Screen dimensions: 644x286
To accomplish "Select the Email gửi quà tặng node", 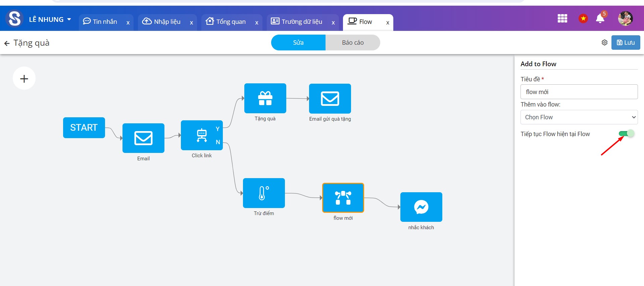I will [330, 98].
